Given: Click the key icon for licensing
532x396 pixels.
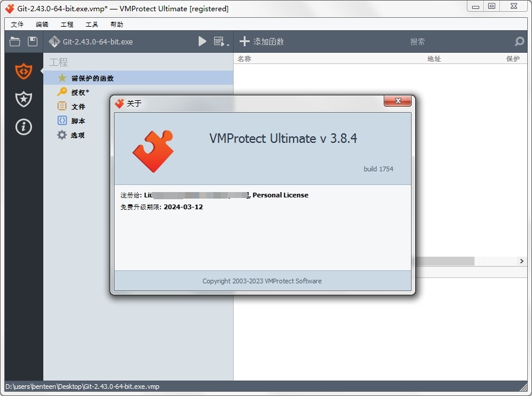Looking at the screenshot, I should pos(62,92).
